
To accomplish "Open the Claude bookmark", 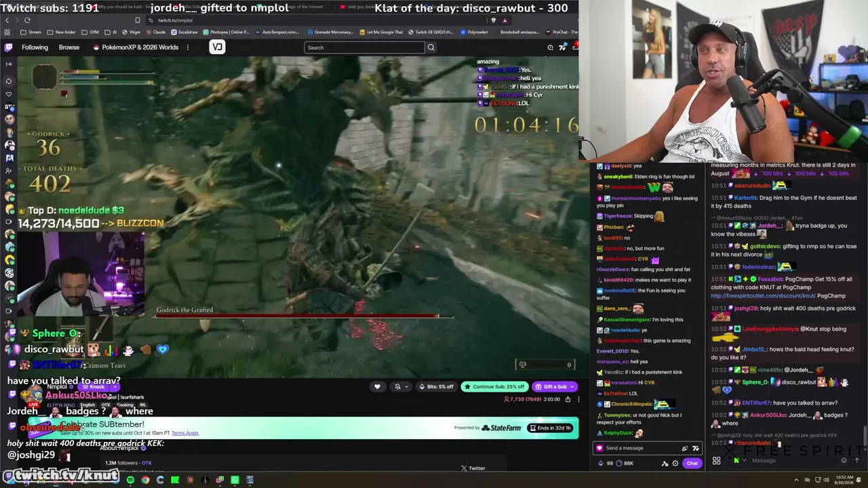I will coord(155,32).
